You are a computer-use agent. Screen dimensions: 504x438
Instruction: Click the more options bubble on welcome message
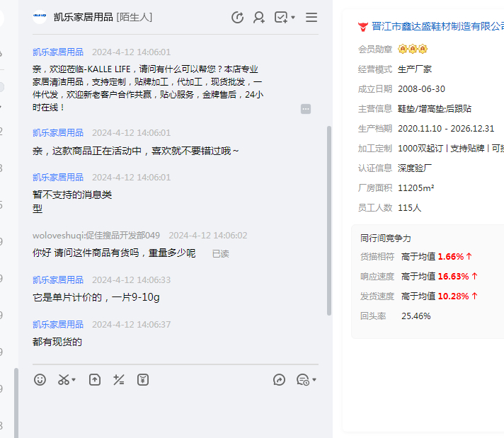(306, 109)
